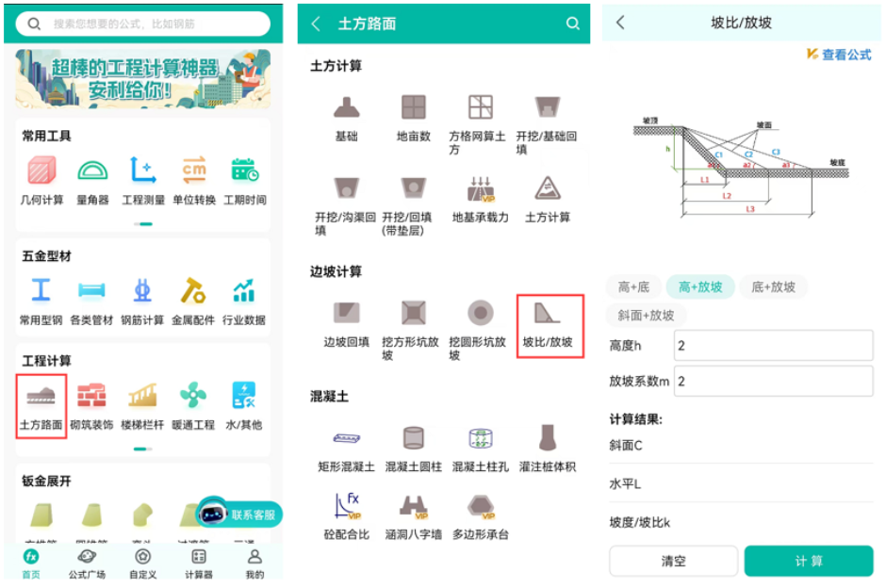Select the 底+放坡 calculation mode
Image resolution: width=886 pixels, height=588 pixels.
[x=773, y=287]
